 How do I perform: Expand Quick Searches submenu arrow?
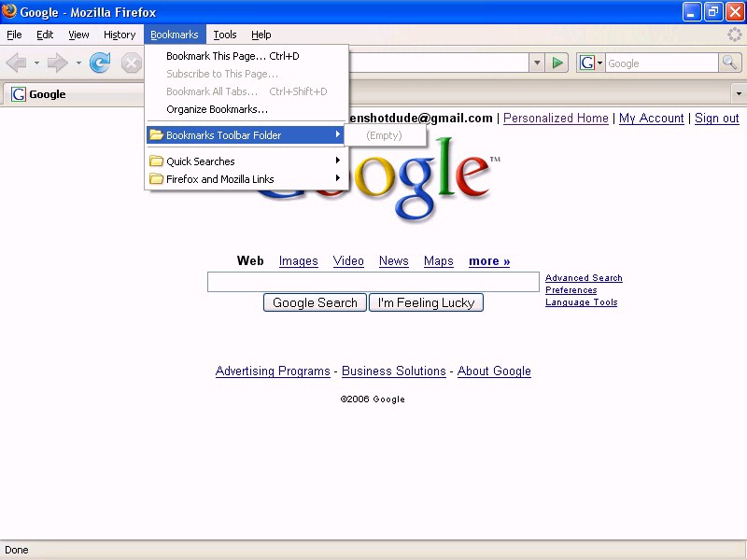(338, 161)
